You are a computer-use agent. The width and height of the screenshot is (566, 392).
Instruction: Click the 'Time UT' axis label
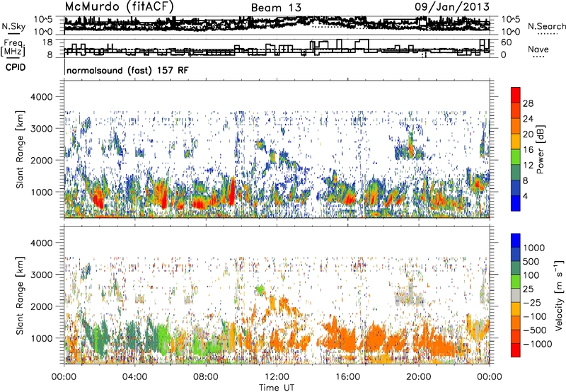click(277, 388)
